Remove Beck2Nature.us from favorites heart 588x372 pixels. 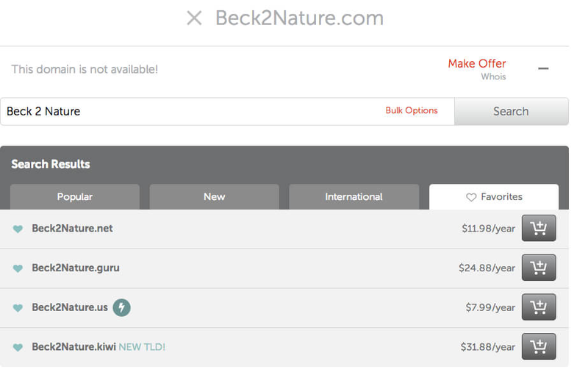coord(18,308)
